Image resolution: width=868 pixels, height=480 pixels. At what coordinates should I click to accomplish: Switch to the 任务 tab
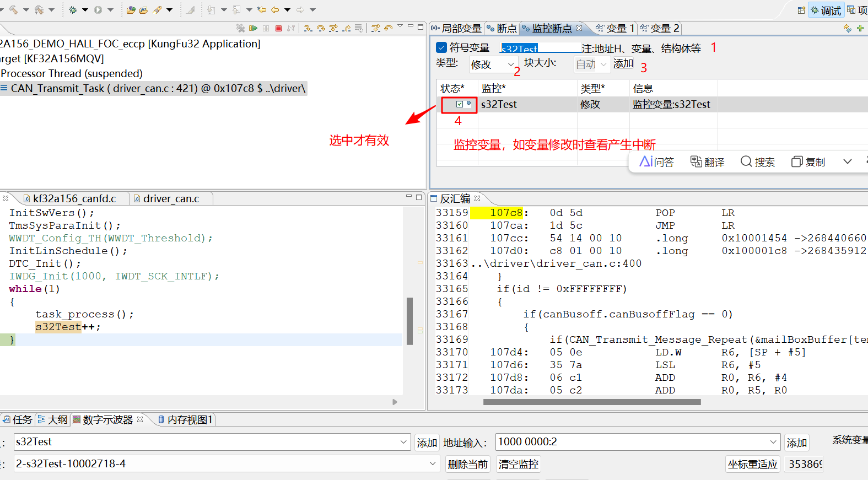(17, 419)
